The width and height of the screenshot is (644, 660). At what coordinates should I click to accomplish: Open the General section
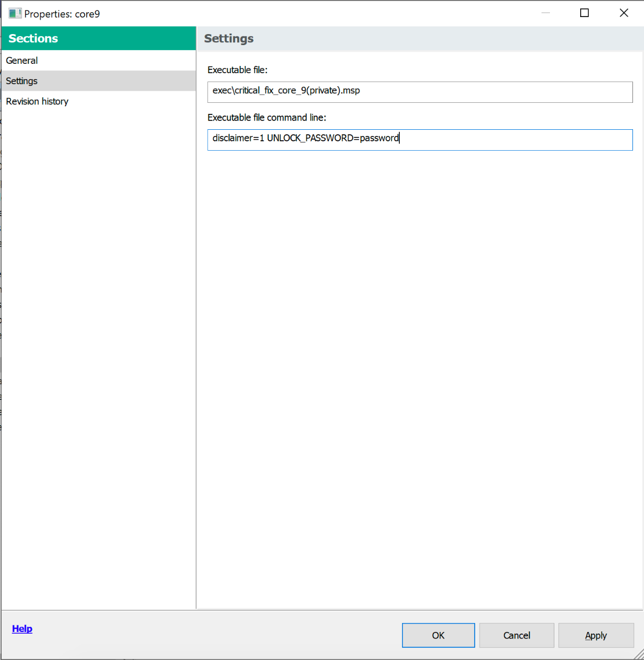click(x=98, y=61)
